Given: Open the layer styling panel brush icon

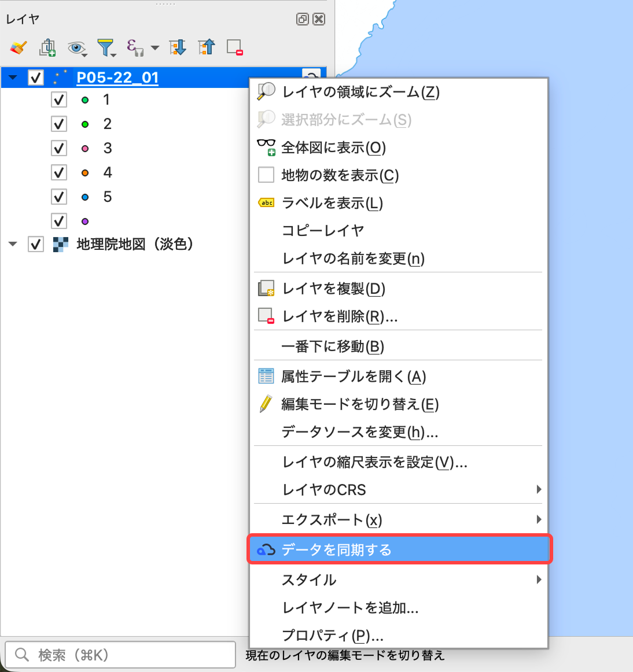Looking at the screenshot, I should point(19,47).
